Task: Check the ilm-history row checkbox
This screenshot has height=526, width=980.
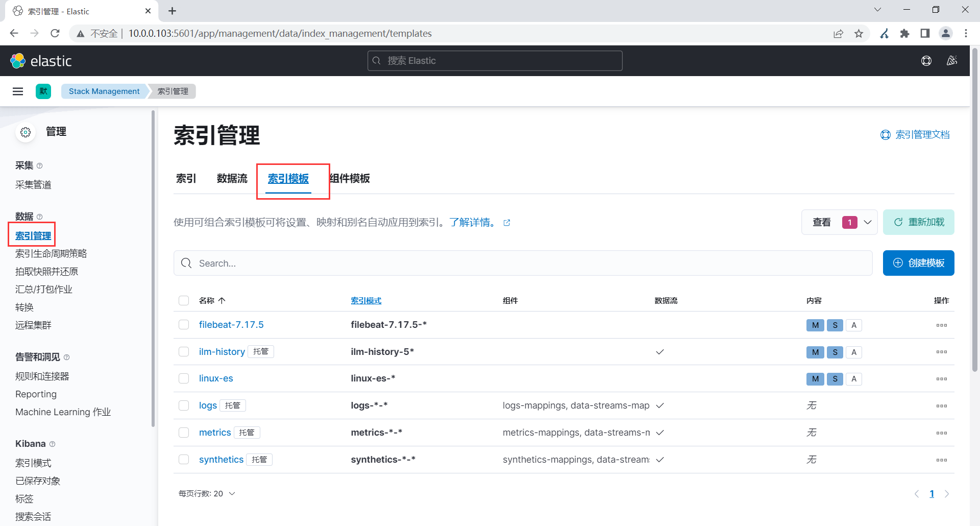Action: click(184, 352)
